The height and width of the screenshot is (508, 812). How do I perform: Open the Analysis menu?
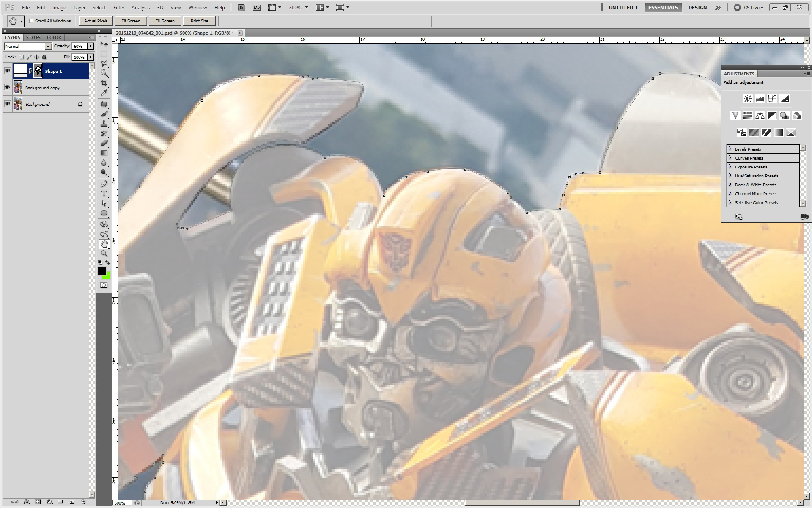pyautogui.click(x=140, y=8)
